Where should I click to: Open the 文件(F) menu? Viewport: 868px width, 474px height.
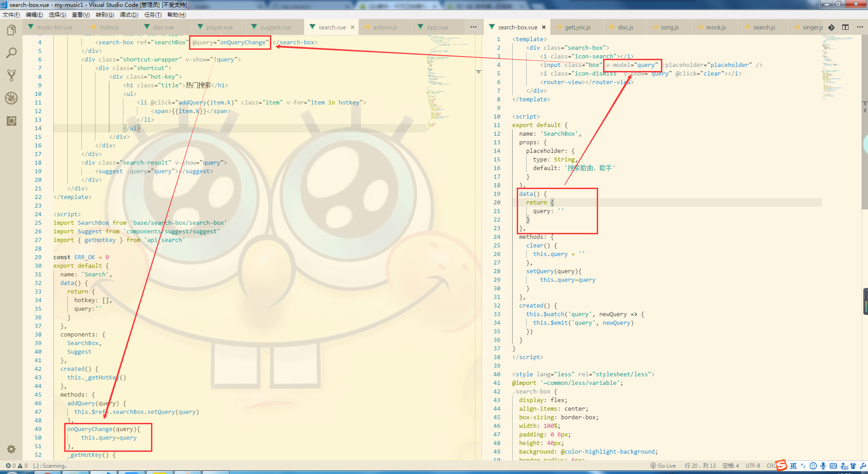tap(11, 15)
